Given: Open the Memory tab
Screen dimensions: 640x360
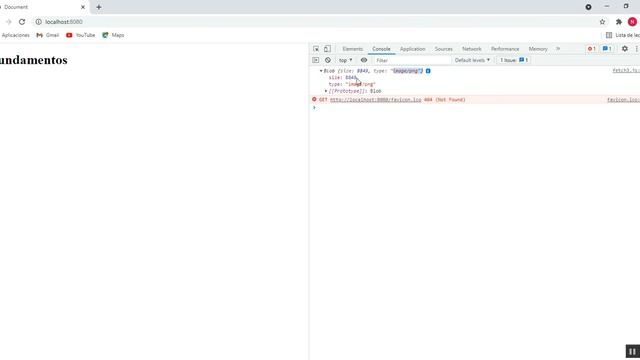Looking at the screenshot, I should 538,49.
